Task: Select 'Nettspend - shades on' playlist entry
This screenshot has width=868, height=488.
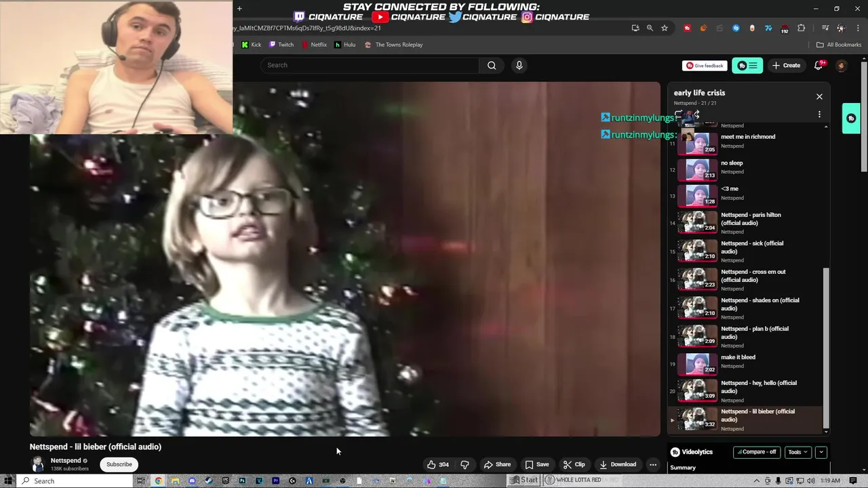Action: point(745,308)
